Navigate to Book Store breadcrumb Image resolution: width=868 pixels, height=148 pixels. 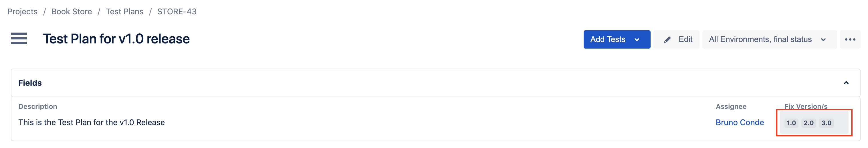(x=72, y=11)
